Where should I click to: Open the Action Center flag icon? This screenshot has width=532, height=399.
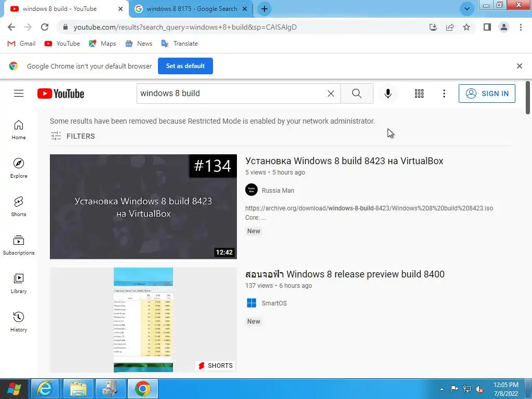(454, 389)
